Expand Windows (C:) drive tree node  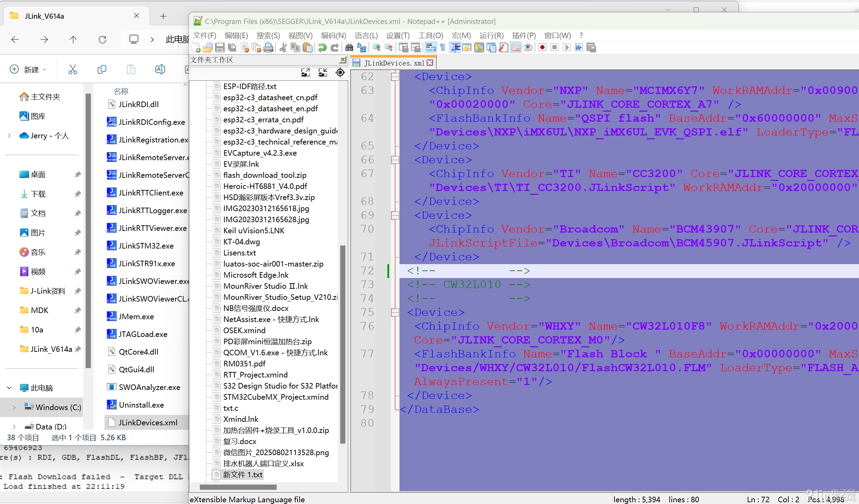(14, 407)
